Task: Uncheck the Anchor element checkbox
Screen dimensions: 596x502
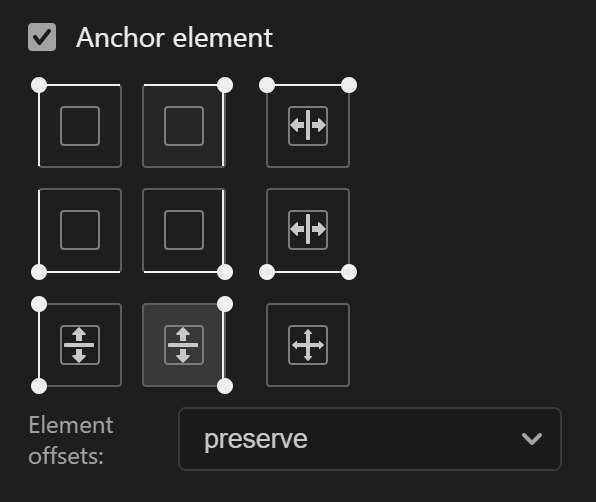Action: click(x=42, y=37)
